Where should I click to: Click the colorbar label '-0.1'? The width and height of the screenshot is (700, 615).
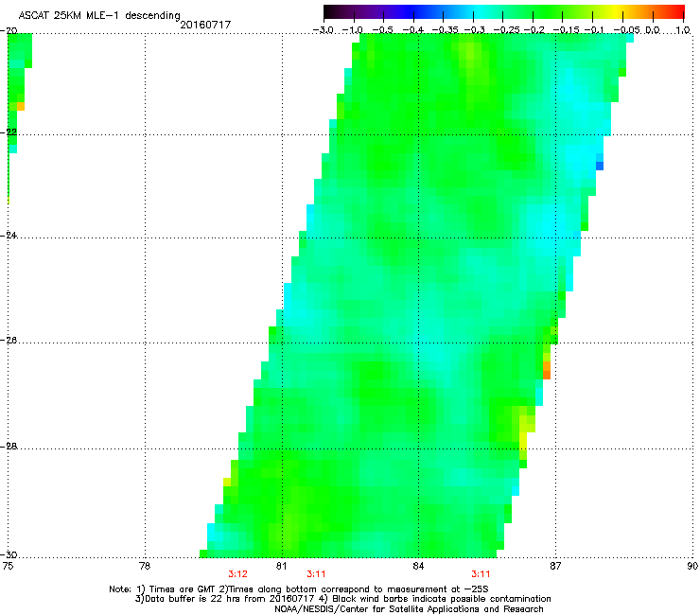594,30
